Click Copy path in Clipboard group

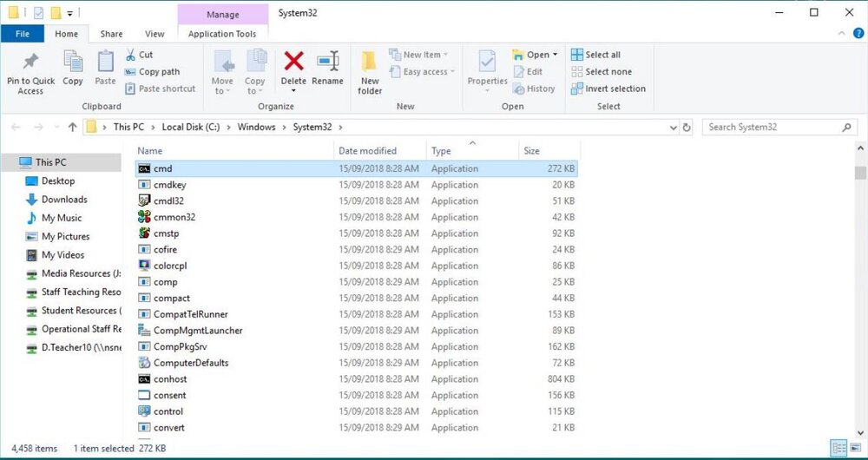[152, 71]
